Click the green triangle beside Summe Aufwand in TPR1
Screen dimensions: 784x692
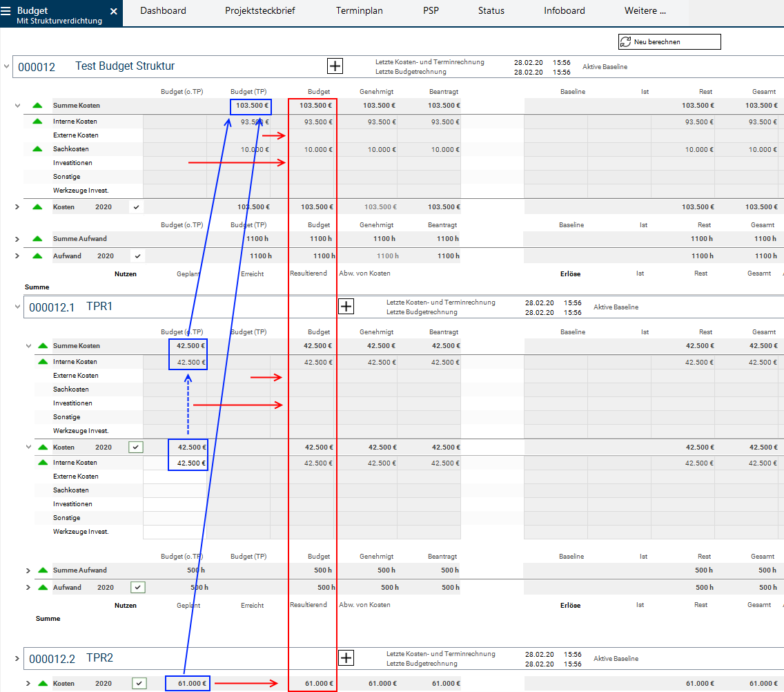(x=43, y=570)
